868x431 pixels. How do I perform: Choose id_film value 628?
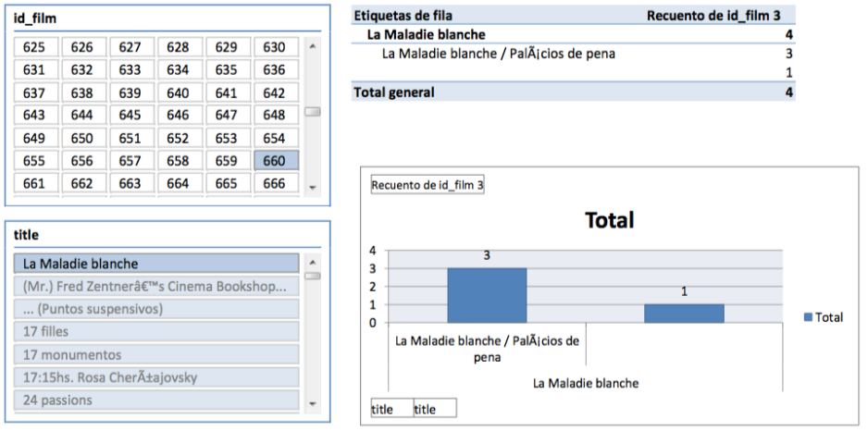pos(180,47)
